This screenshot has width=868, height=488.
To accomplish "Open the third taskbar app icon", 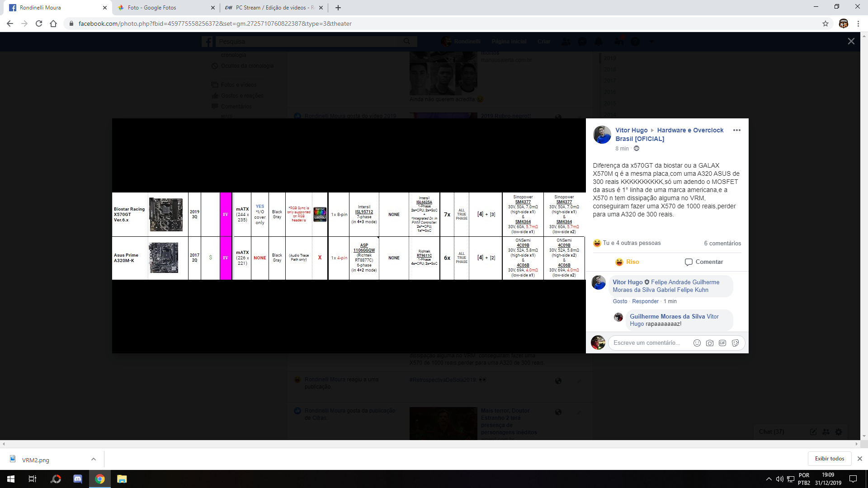I will click(56, 479).
